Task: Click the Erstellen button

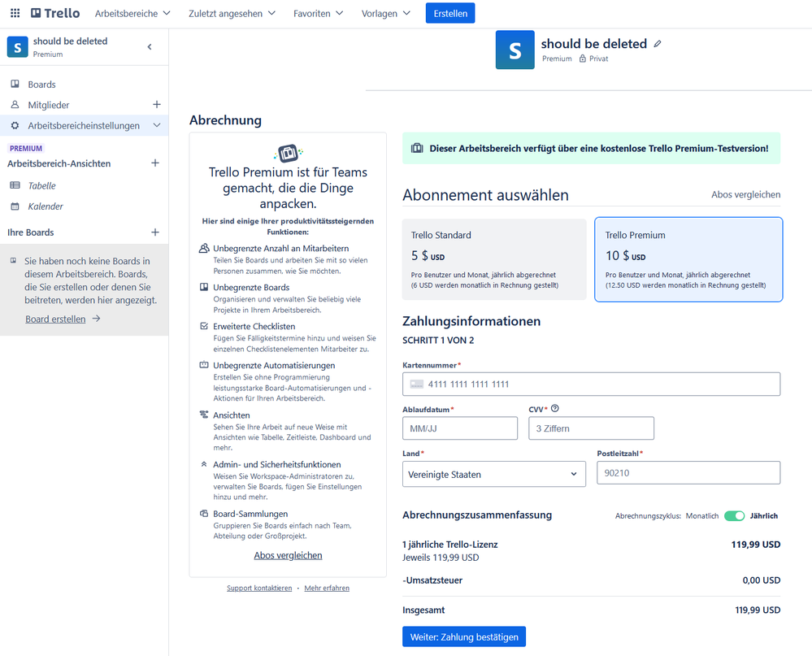Action: pos(450,14)
